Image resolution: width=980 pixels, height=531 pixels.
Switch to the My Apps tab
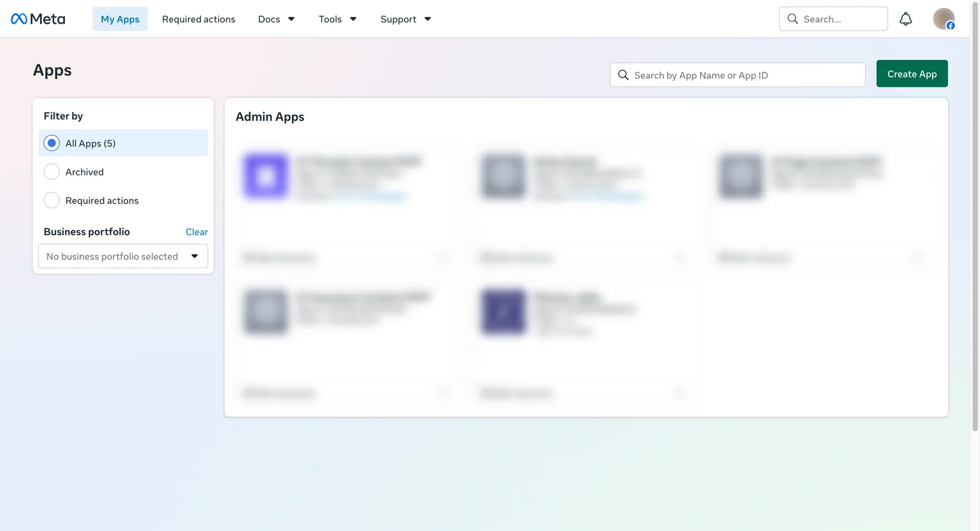[x=120, y=19]
